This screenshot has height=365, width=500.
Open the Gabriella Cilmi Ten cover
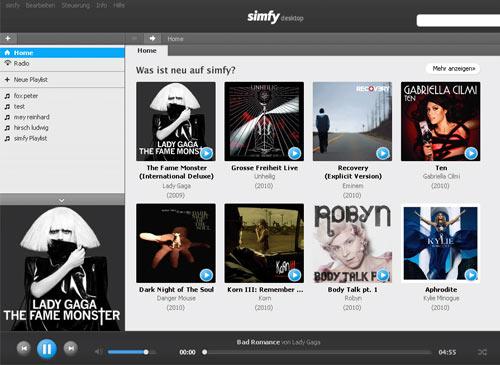click(441, 121)
